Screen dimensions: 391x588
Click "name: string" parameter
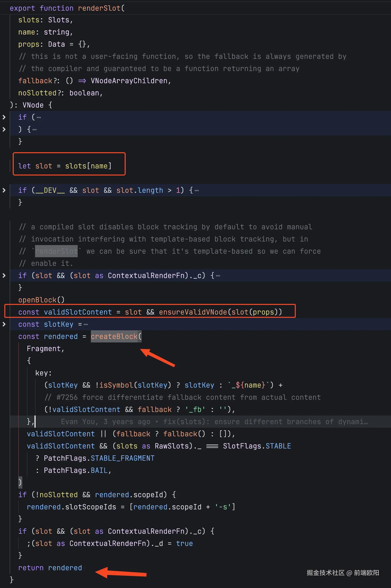44,32
